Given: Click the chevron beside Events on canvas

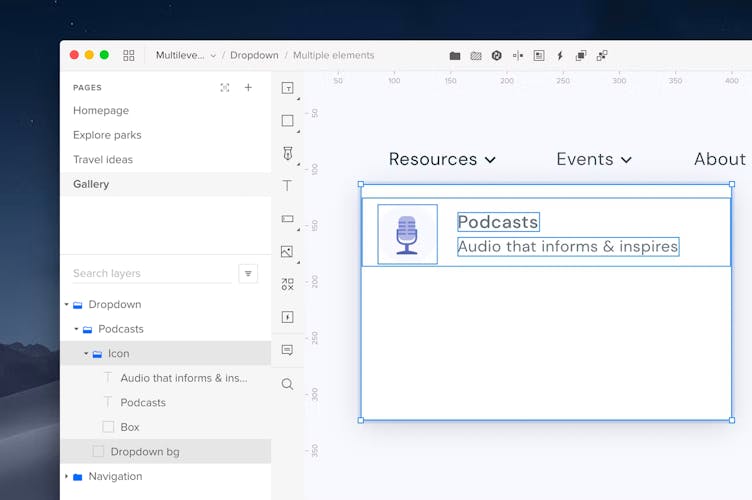Looking at the screenshot, I should (x=626, y=160).
